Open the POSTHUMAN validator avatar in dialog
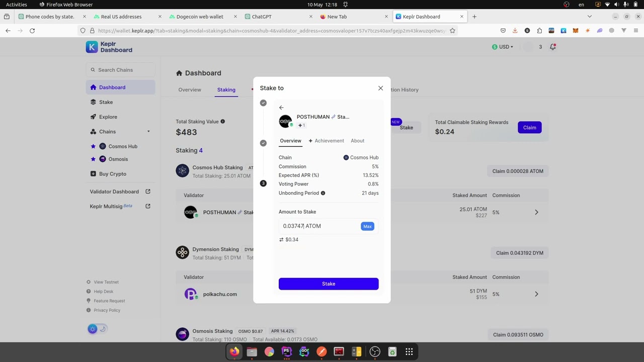 (285, 121)
